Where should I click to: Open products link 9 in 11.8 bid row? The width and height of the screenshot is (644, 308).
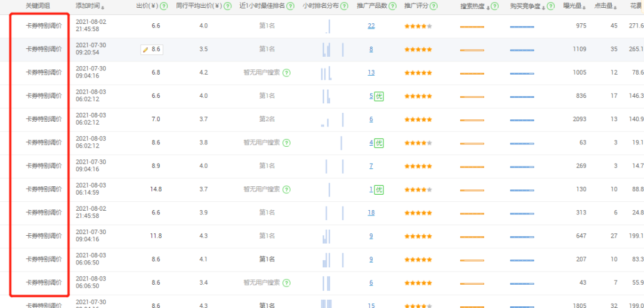[x=371, y=236]
